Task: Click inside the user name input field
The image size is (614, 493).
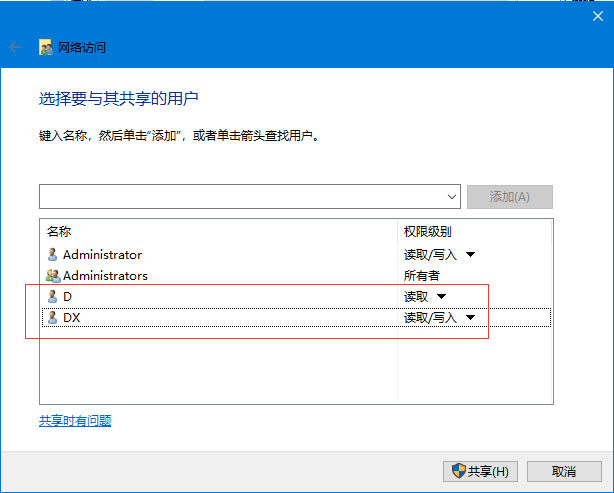Action: pos(240,197)
